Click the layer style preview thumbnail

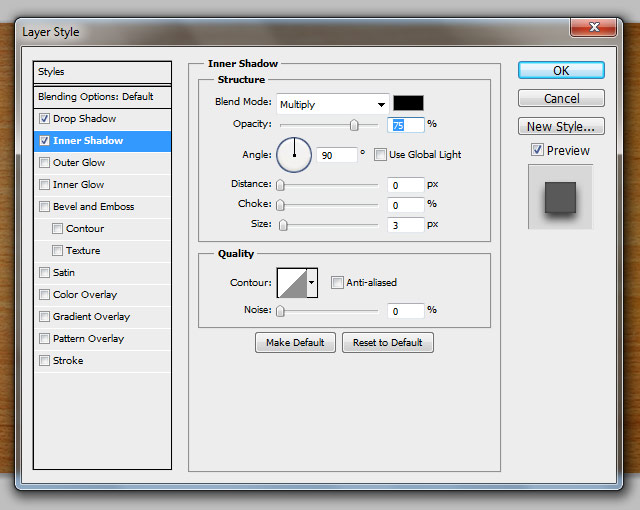pyautogui.click(x=560, y=197)
